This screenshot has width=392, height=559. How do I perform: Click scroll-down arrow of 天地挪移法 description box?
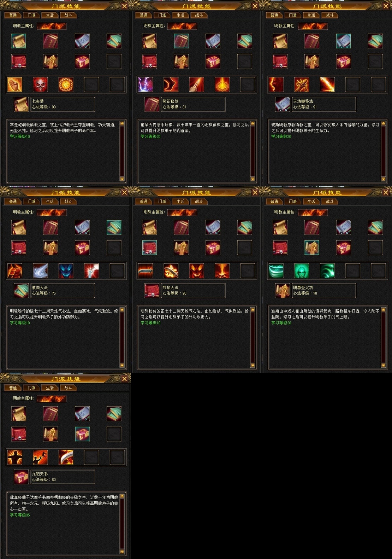(x=384, y=179)
